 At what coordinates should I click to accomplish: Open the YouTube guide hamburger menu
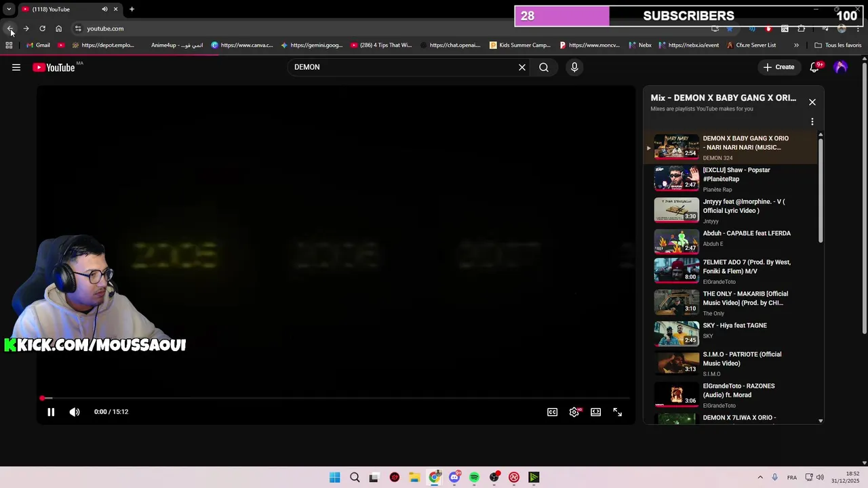pyautogui.click(x=16, y=67)
